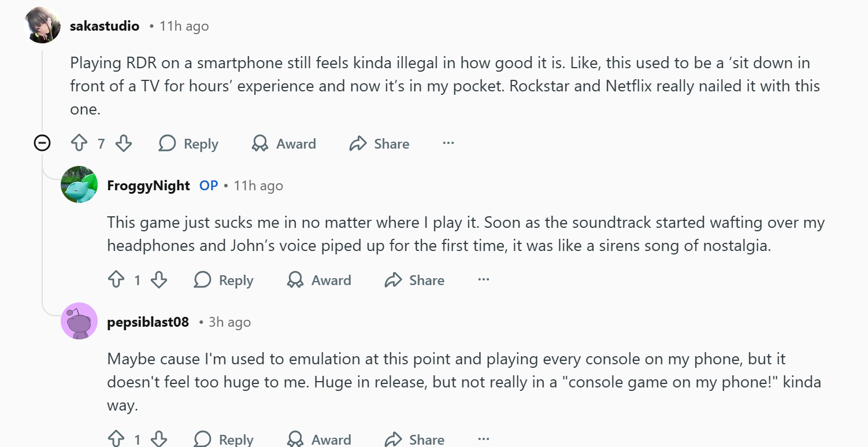The height and width of the screenshot is (447, 868).
Task: Open pepsiblast08's user profile link
Action: (x=148, y=322)
